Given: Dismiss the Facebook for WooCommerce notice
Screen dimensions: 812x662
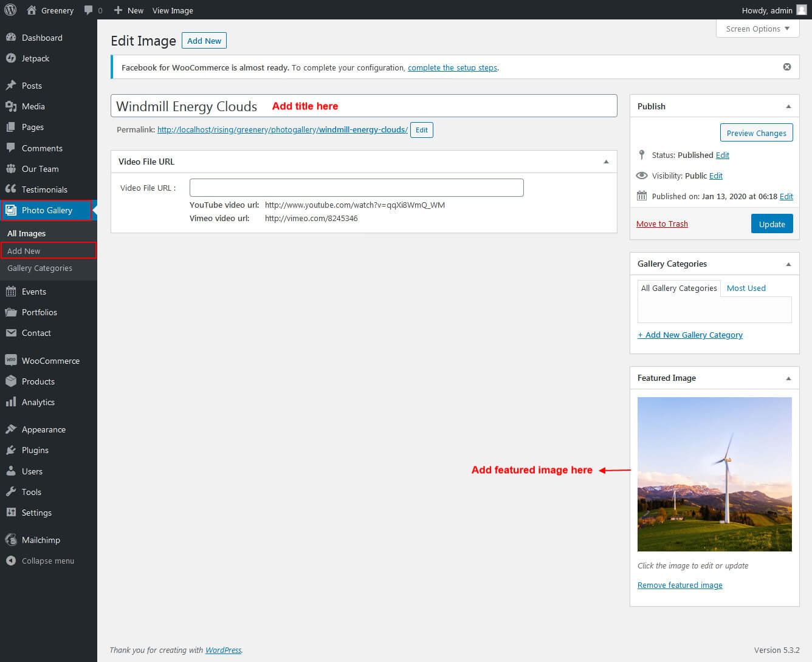Looking at the screenshot, I should coord(786,67).
